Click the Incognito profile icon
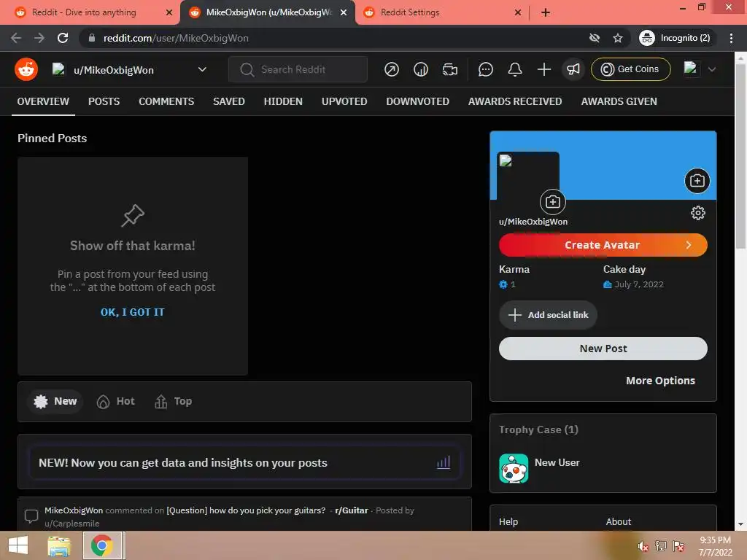This screenshot has width=747, height=560. pyautogui.click(x=646, y=38)
